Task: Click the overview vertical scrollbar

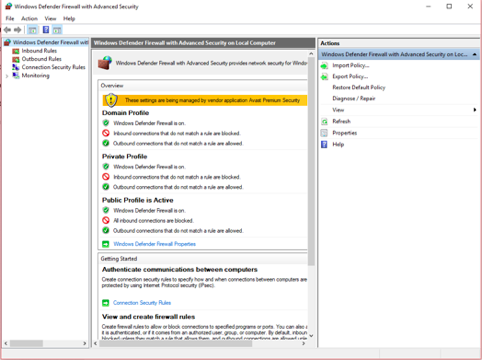Action: 311,161
